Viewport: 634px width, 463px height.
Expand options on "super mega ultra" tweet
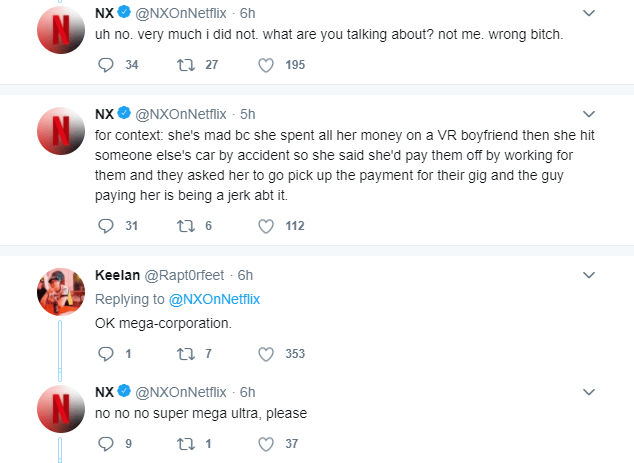(x=589, y=391)
